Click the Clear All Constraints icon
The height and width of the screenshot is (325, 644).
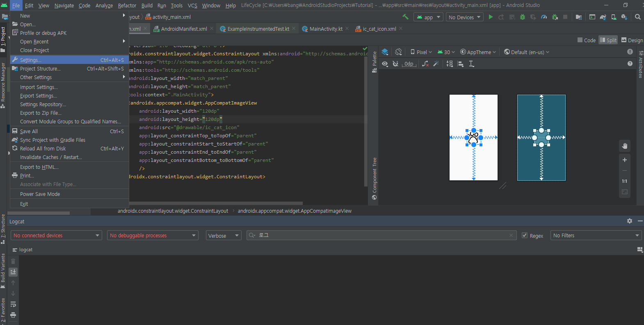(x=425, y=64)
